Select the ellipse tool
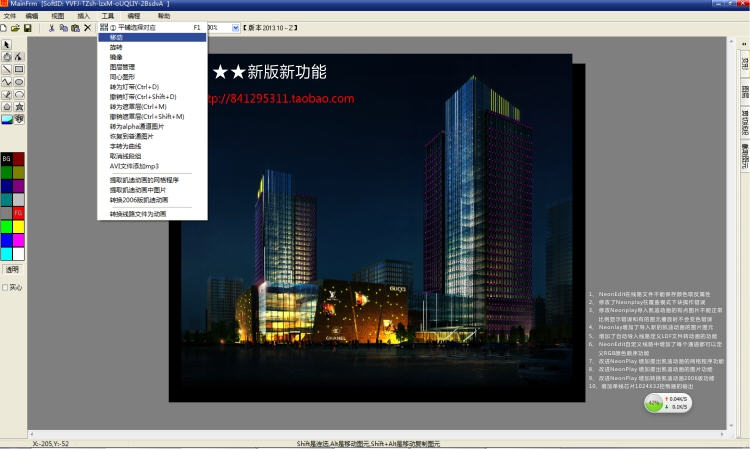Viewport: 750px width, 449px height. click(x=19, y=82)
